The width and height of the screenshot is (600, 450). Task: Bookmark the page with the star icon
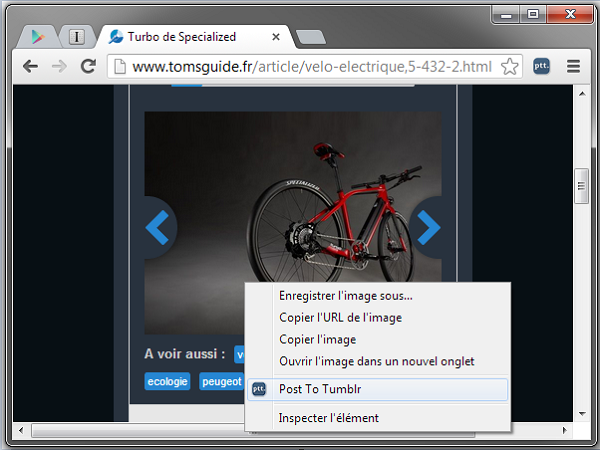tap(509, 67)
